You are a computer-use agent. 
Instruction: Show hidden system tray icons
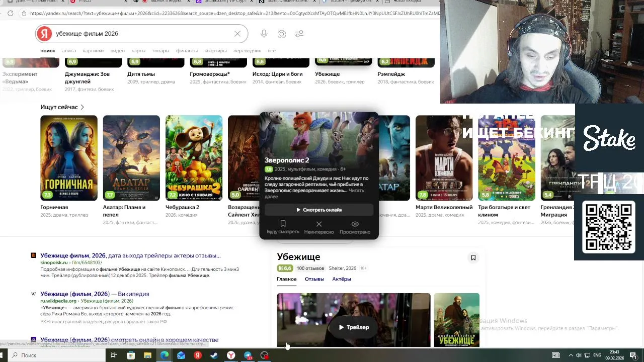coord(570,355)
